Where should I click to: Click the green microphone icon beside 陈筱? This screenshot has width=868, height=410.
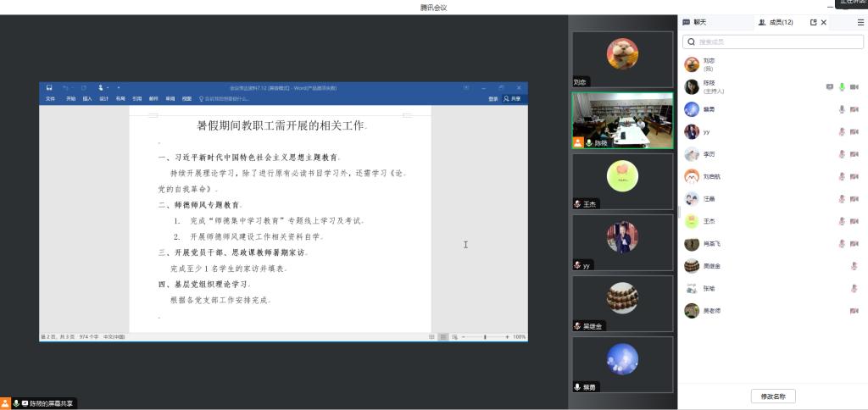tap(842, 86)
